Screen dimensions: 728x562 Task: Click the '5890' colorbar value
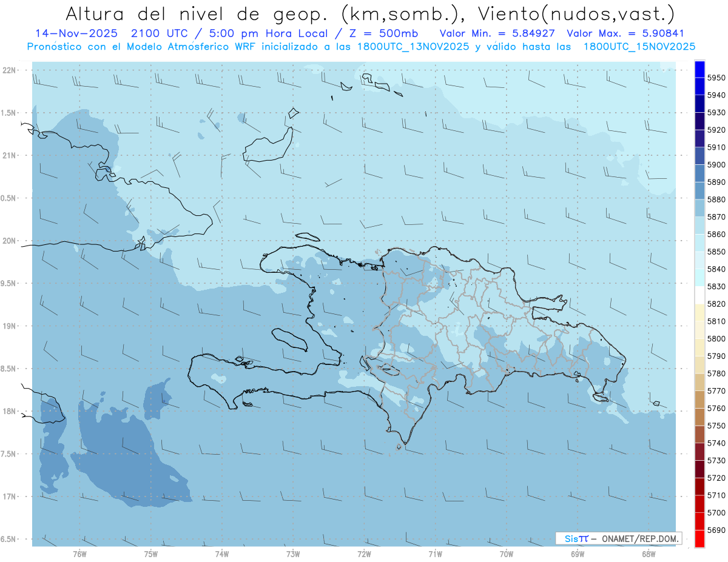(716, 182)
